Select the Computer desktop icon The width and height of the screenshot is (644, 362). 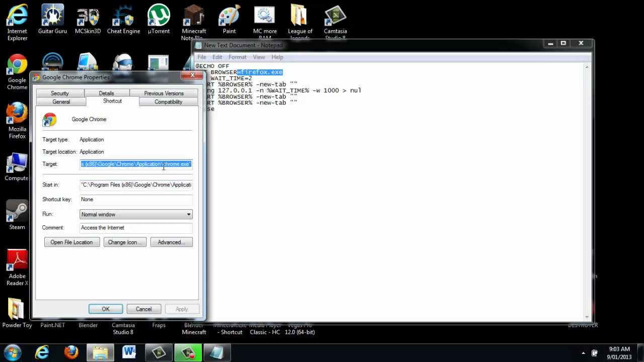click(17, 167)
